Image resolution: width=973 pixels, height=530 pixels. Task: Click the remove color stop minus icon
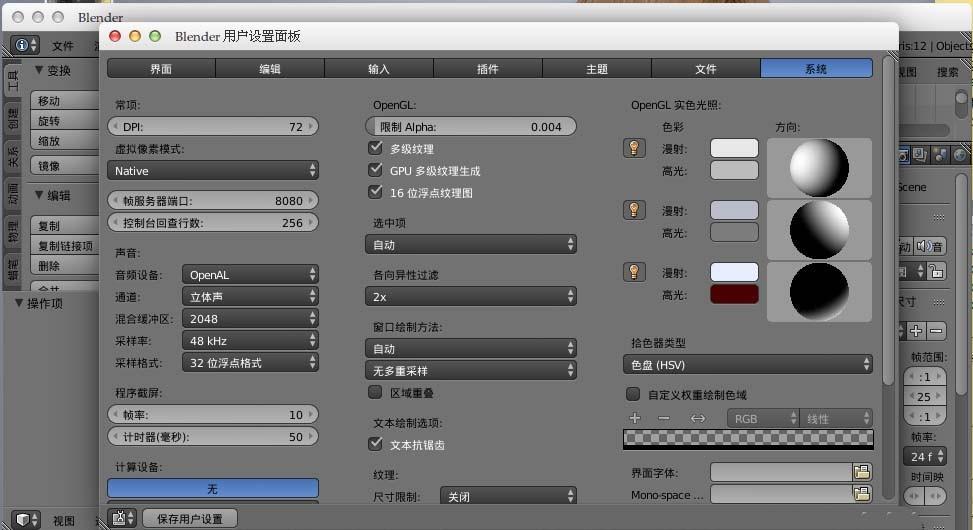pos(664,418)
